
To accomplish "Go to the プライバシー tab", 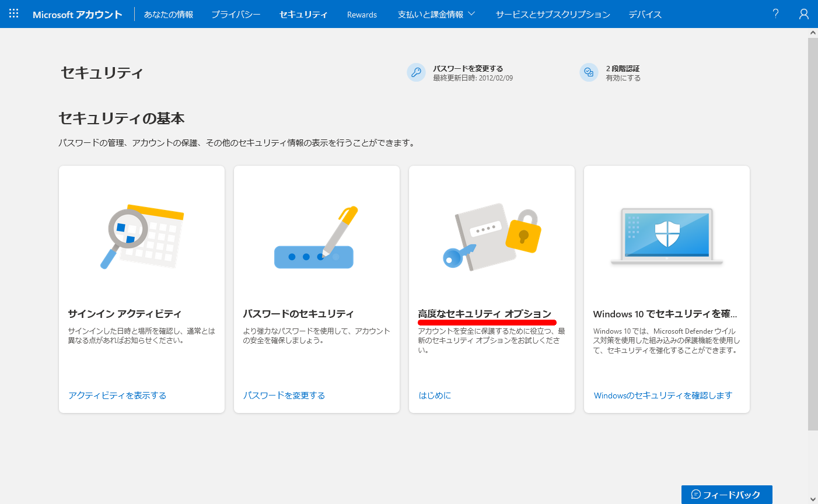I will [x=236, y=15].
